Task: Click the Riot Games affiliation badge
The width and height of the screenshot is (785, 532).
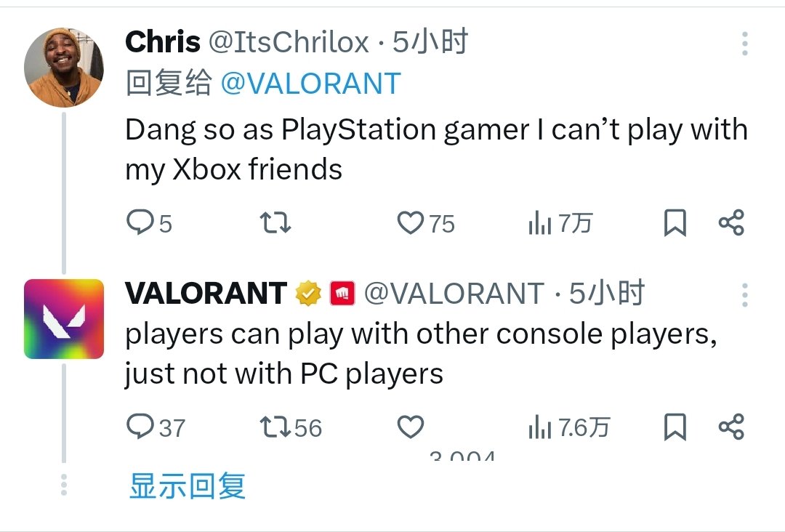Action: pos(341,293)
